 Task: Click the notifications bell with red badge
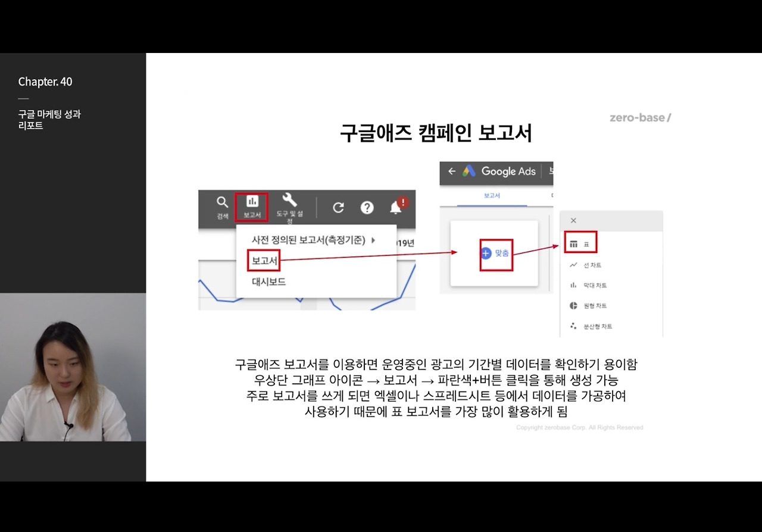(396, 207)
